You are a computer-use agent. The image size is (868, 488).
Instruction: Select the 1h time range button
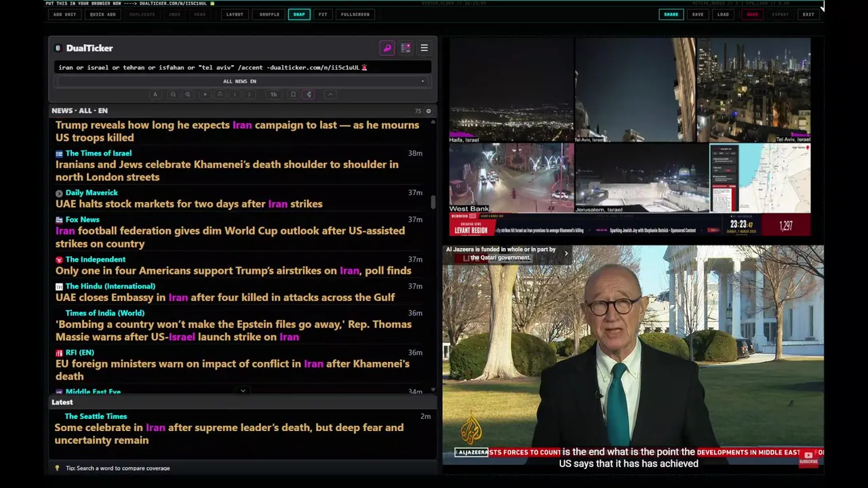273,94
